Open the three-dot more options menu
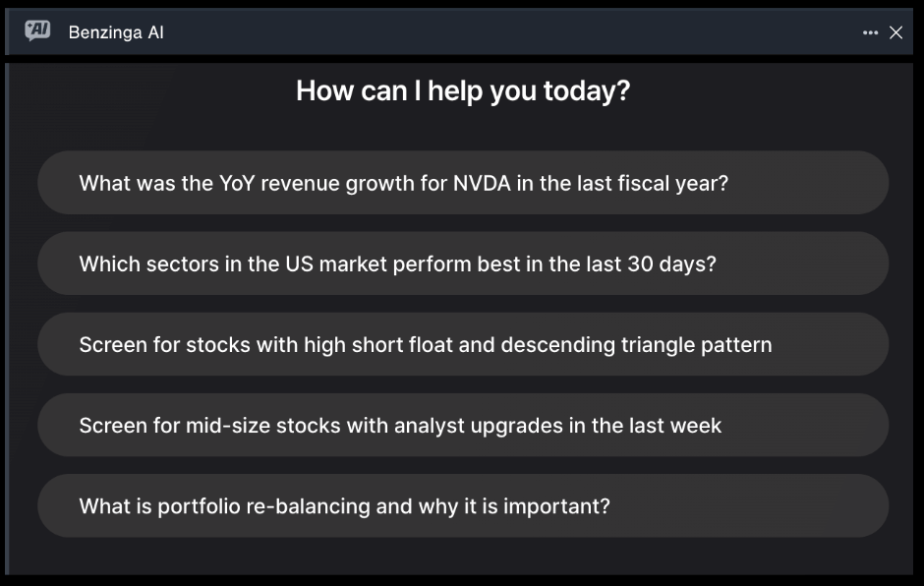 click(870, 33)
